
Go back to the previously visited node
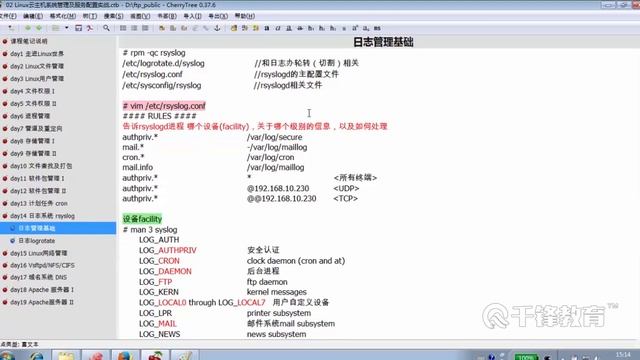click(x=28, y=28)
